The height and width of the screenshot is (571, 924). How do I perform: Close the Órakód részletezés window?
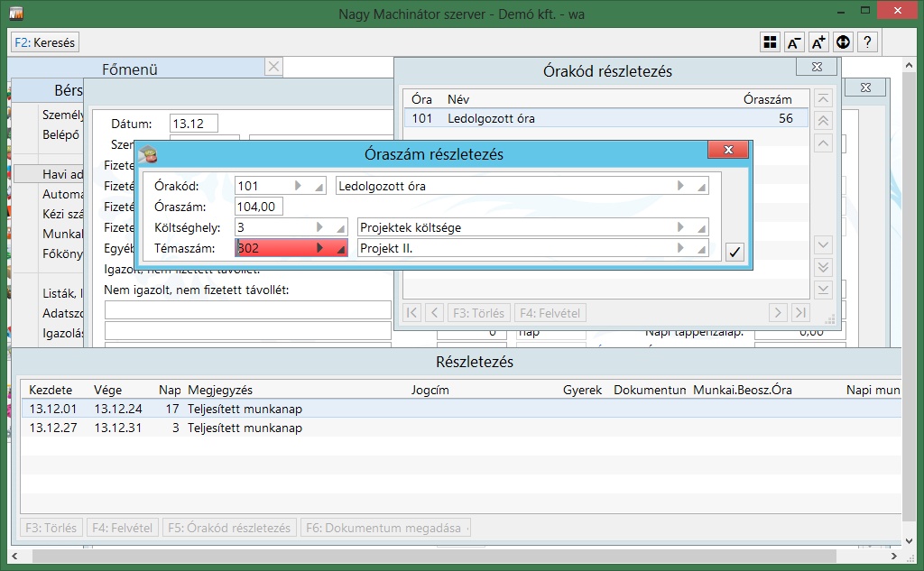tap(817, 67)
